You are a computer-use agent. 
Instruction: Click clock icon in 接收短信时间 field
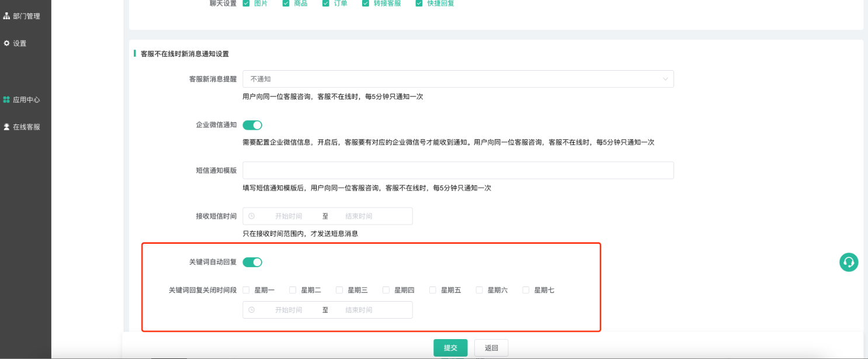click(252, 216)
